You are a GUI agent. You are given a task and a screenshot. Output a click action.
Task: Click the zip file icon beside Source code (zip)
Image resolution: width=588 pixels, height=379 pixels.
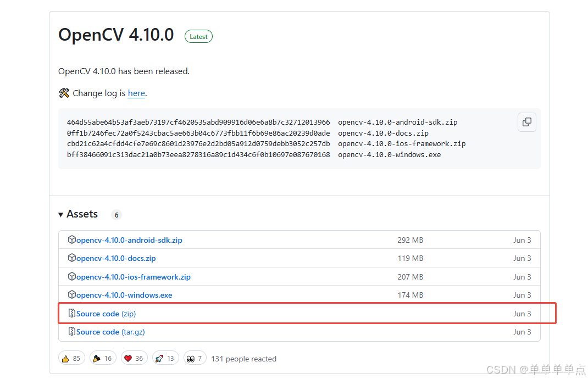coord(71,313)
